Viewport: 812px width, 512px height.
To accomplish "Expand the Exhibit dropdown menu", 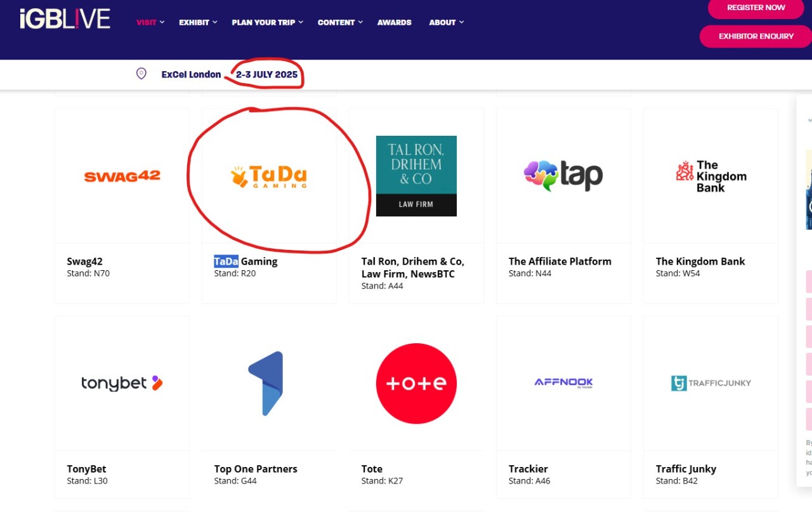I will click(x=198, y=22).
